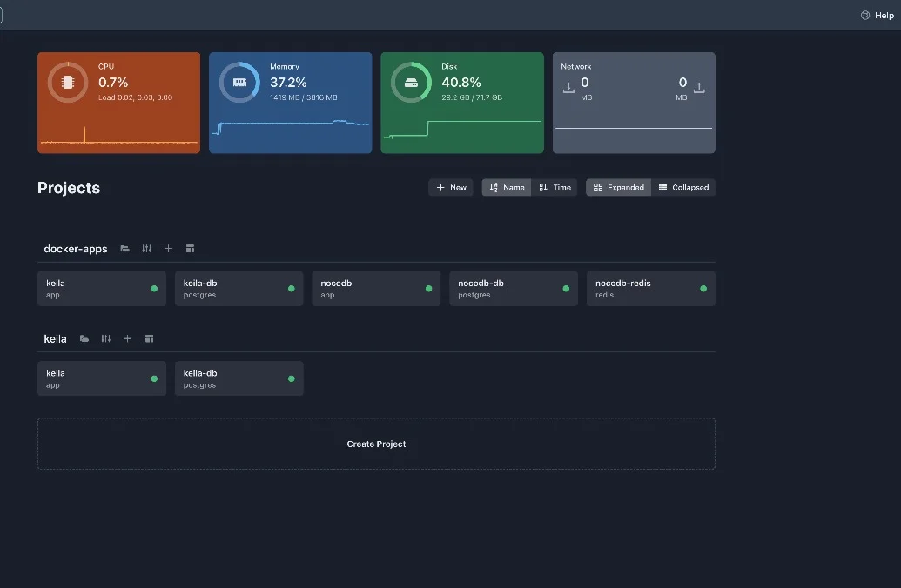Open the nocodb-redis service card
The image size is (901, 588).
pos(650,289)
